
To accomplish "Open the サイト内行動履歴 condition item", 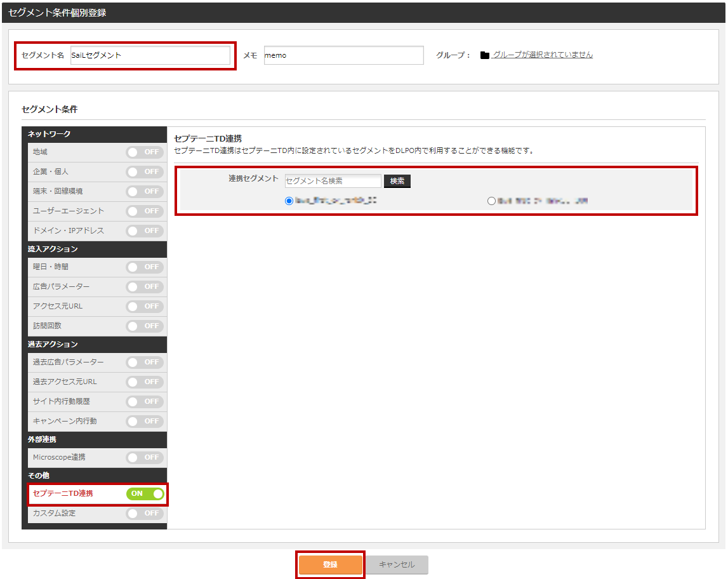I will click(x=62, y=401).
